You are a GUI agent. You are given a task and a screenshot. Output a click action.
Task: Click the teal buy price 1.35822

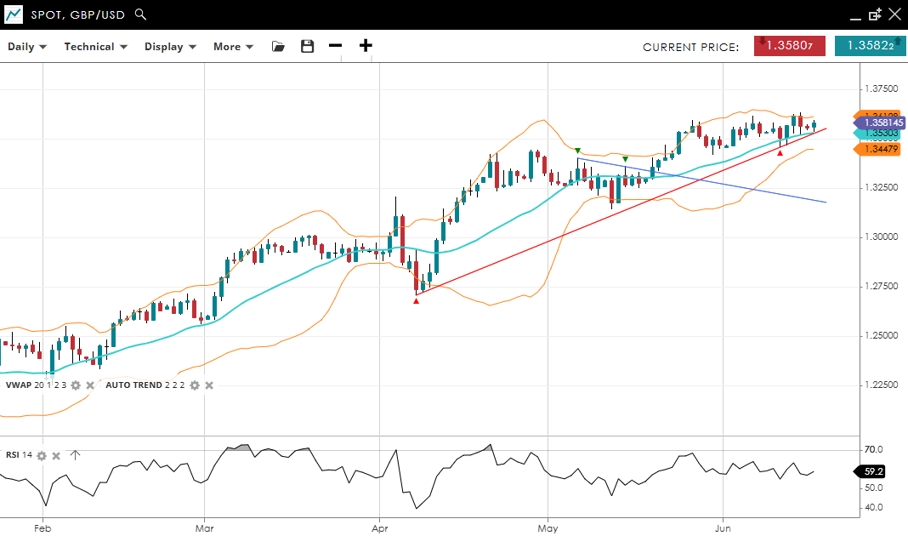(865, 46)
